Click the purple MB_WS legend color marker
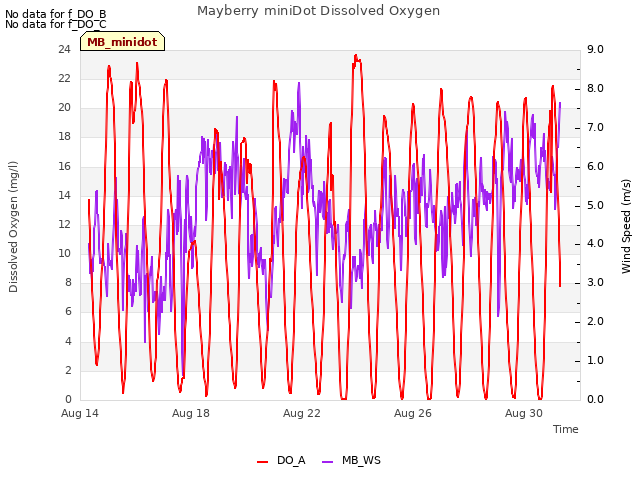Image resolution: width=640 pixels, height=480 pixels. coord(328,462)
